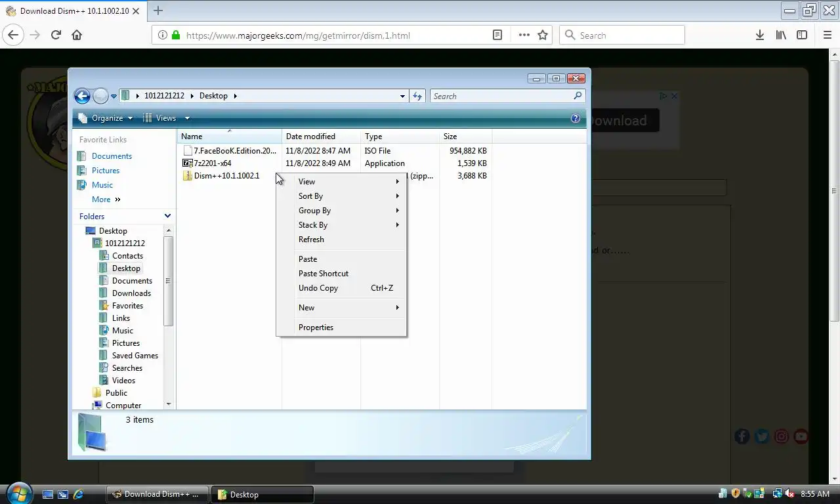Open the Firefox page actions ellipsis

click(524, 35)
